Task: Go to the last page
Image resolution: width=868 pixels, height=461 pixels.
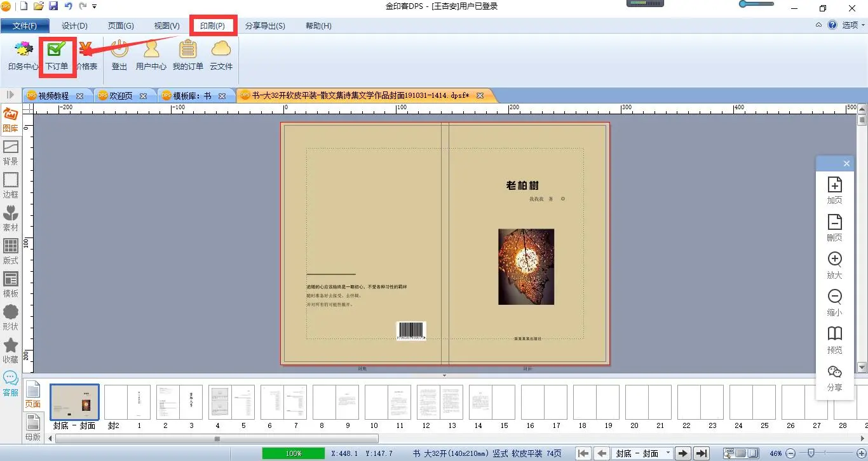Action: coord(701,453)
